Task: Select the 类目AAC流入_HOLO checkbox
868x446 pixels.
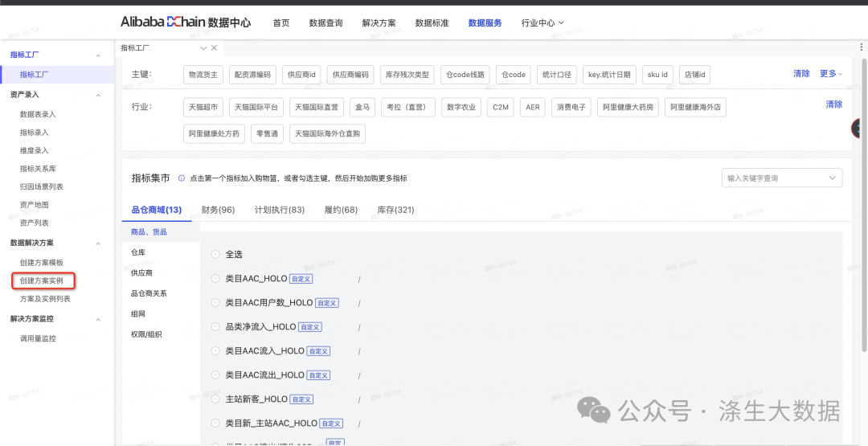Action: click(215, 351)
